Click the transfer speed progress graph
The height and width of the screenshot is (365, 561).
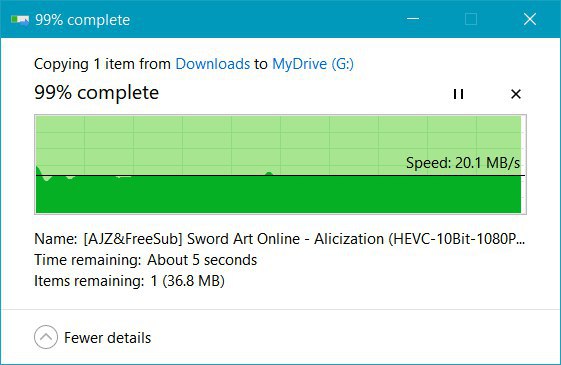[280, 164]
